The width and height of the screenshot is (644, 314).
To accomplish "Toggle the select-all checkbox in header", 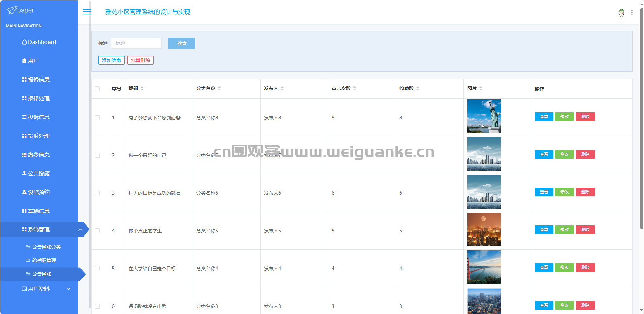I will (97, 89).
